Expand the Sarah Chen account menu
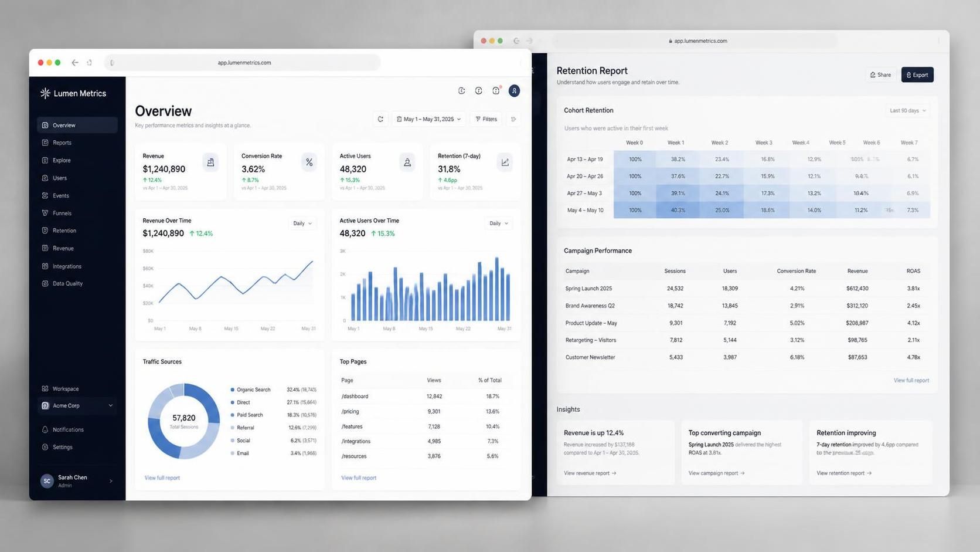The width and height of the screenshot is (980, 552). pyautogui.click(x=77, y=481)
